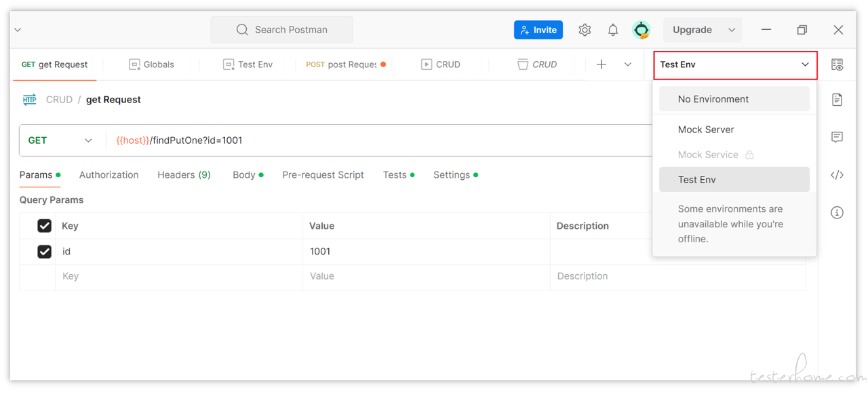Show the code snippet icon
Image resolution: width=868 pixels, height=395 pixels.
837,175
